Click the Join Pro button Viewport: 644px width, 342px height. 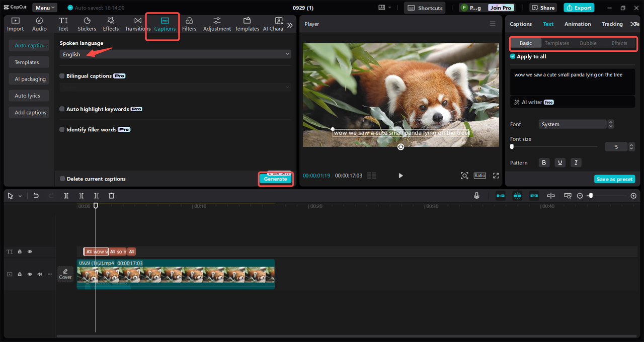pyautogui.click(x=501, y=8)
